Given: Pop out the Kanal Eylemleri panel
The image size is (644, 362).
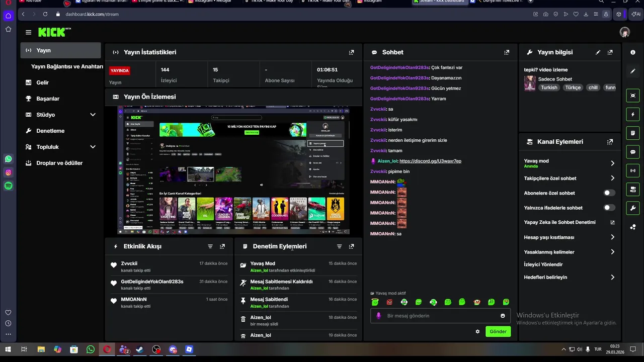Looking at the screenshot, I should click(x=610, y=142).
